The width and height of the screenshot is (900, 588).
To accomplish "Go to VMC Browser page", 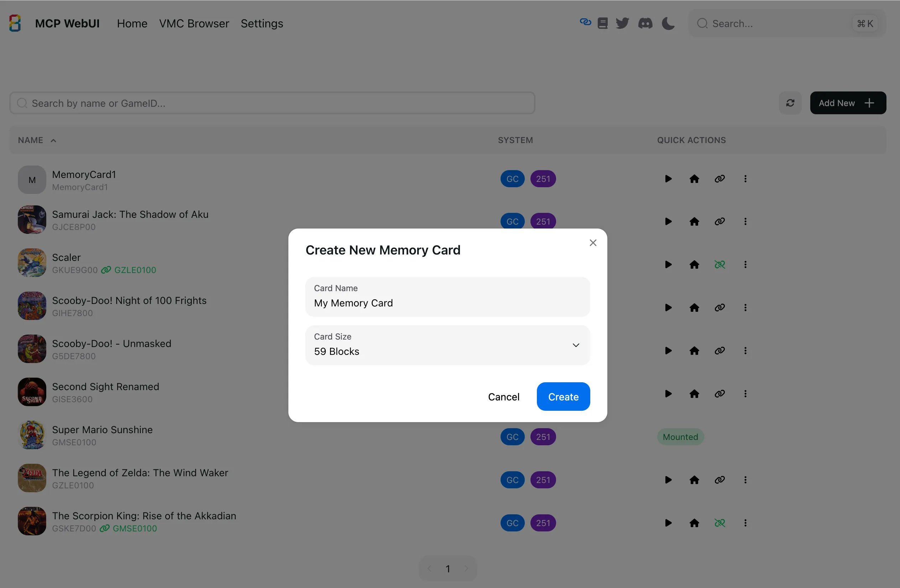I will click(x=194, y=23).
